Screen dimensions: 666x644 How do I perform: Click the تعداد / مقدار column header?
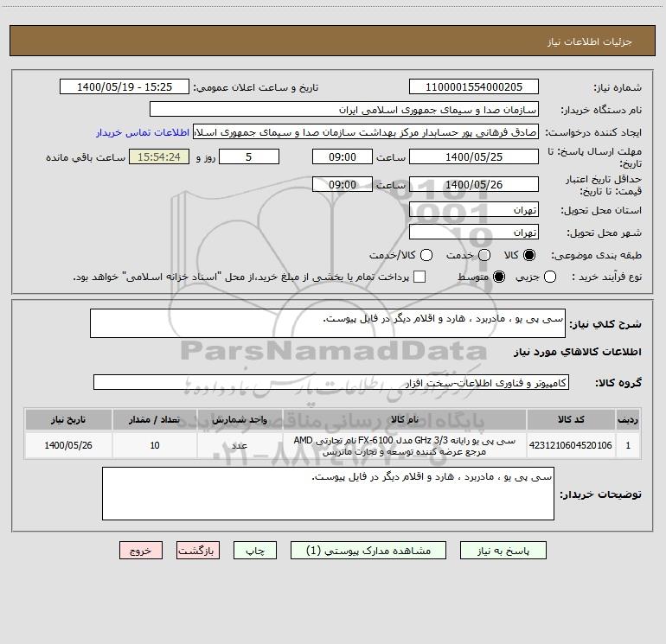pyautogui.click(x=155, y=419)
